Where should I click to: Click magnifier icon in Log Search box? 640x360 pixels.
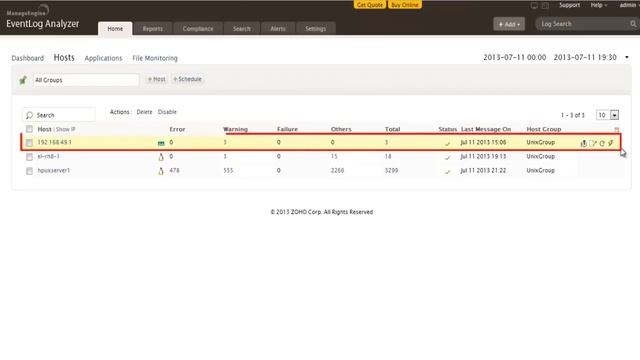pyautogui.click(x=633, y=24)
